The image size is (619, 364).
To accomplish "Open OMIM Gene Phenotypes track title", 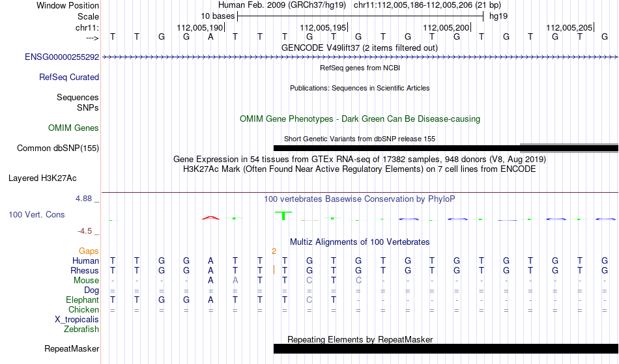I will click(360, 119).
